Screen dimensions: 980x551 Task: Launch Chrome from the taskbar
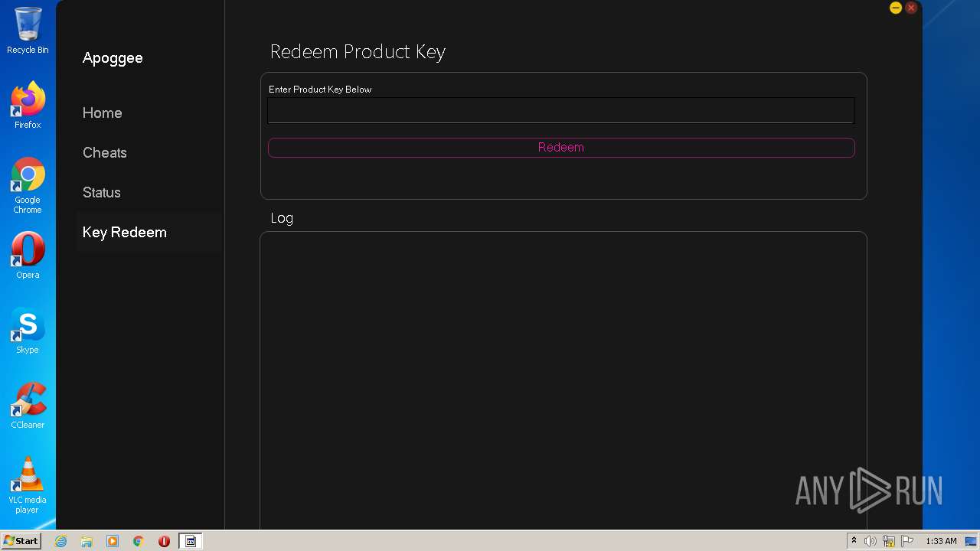139,541
